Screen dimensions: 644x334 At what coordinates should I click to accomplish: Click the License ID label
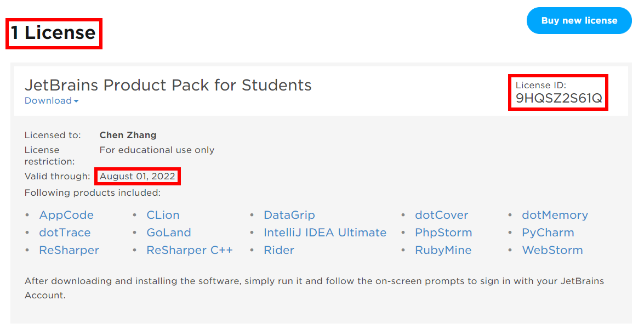(541, 85)
